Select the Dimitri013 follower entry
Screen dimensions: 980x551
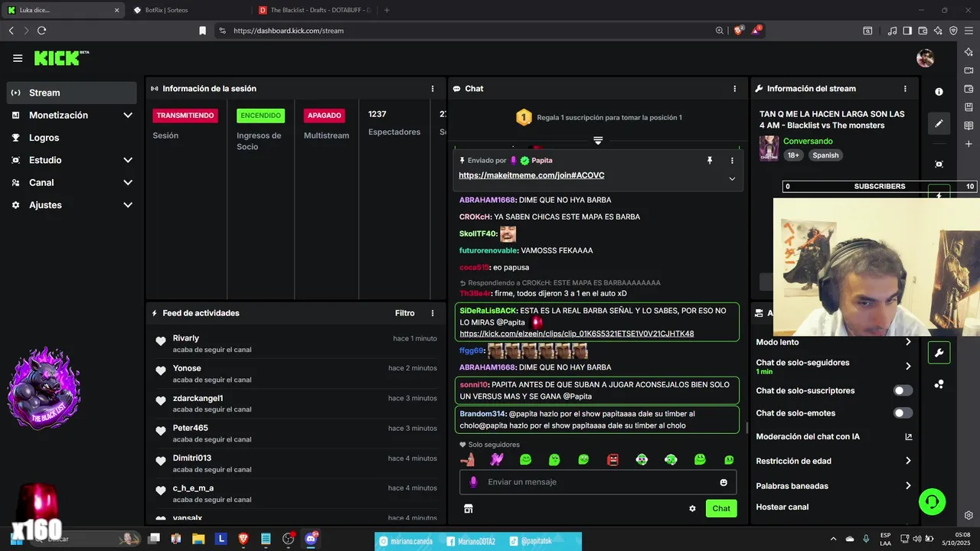(296, 463)
